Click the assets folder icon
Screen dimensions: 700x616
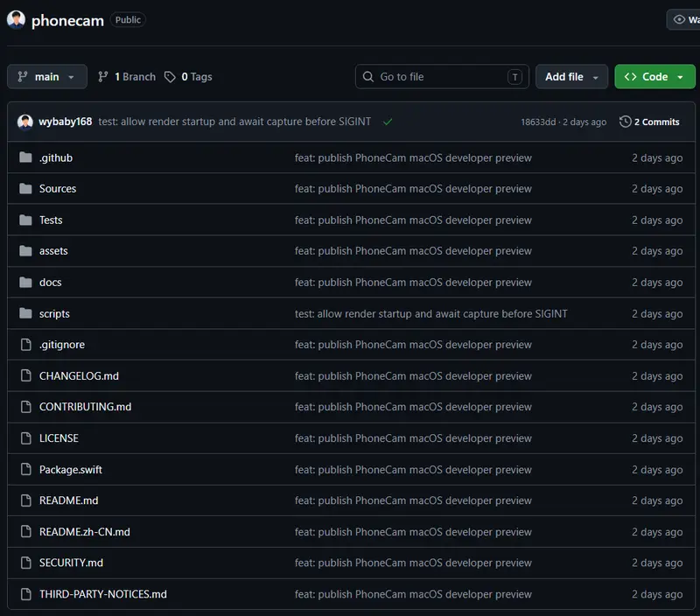point(26,251)
